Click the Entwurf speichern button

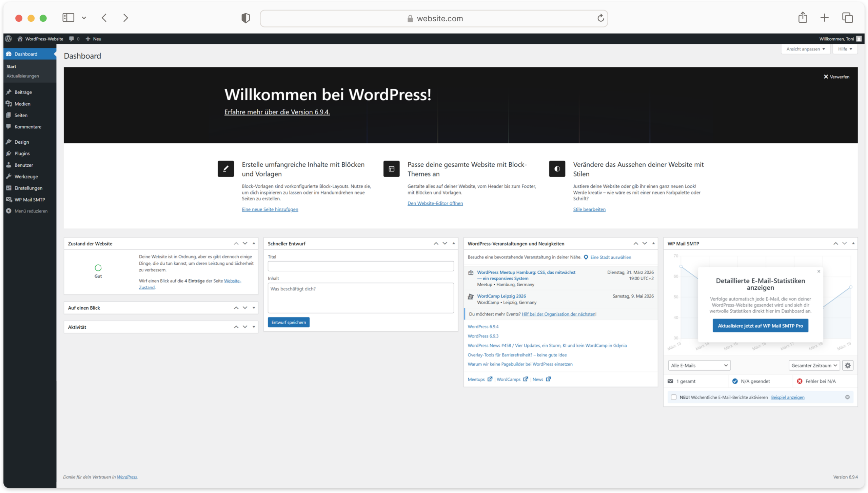289,322
